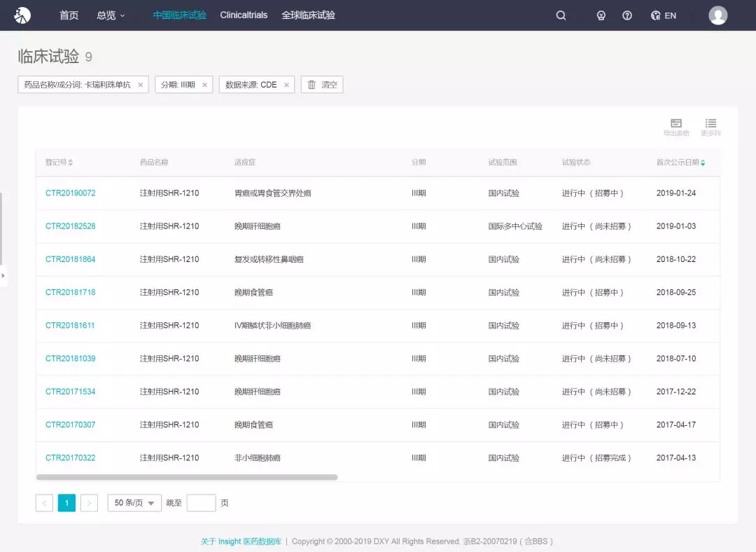
Task: Click the date 2017-04-13
Action: click(676, 458)
